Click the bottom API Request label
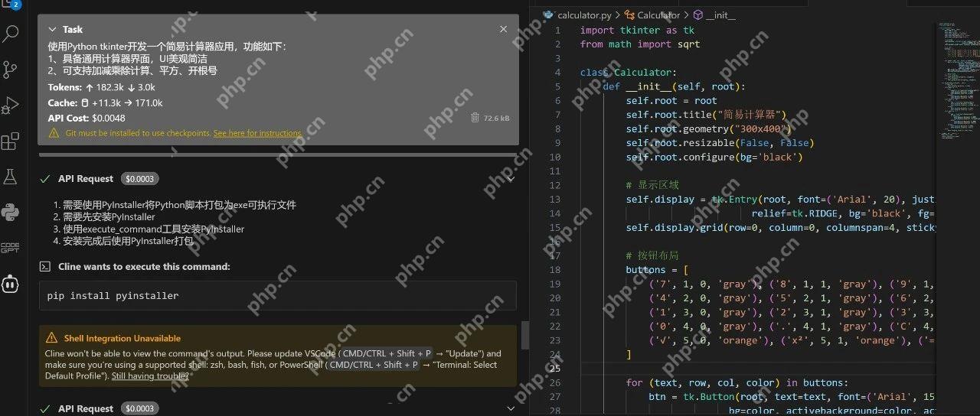Image resolution: width=980 pixels, height=416 pixels. pos(86,408)
